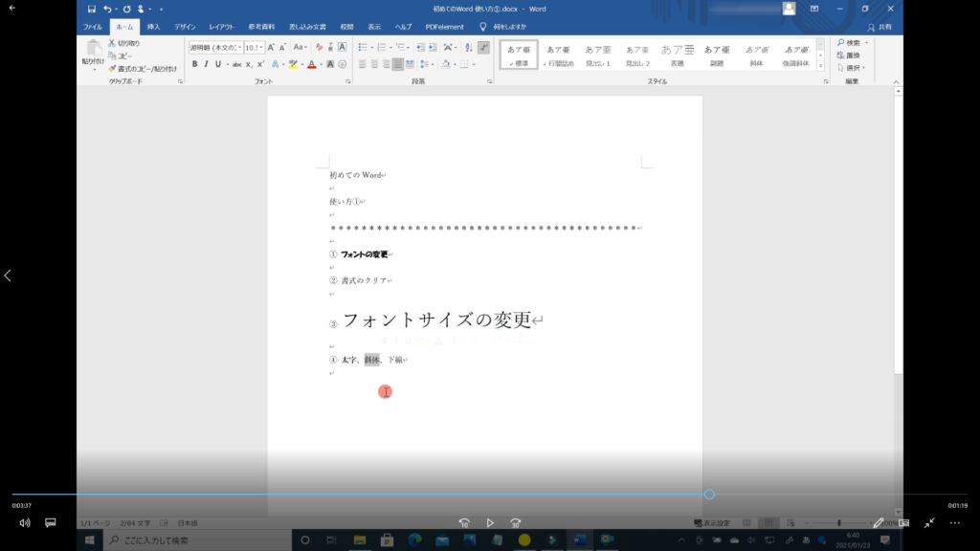
Task: Click the video progress bar handle
Action: point(709,495)
